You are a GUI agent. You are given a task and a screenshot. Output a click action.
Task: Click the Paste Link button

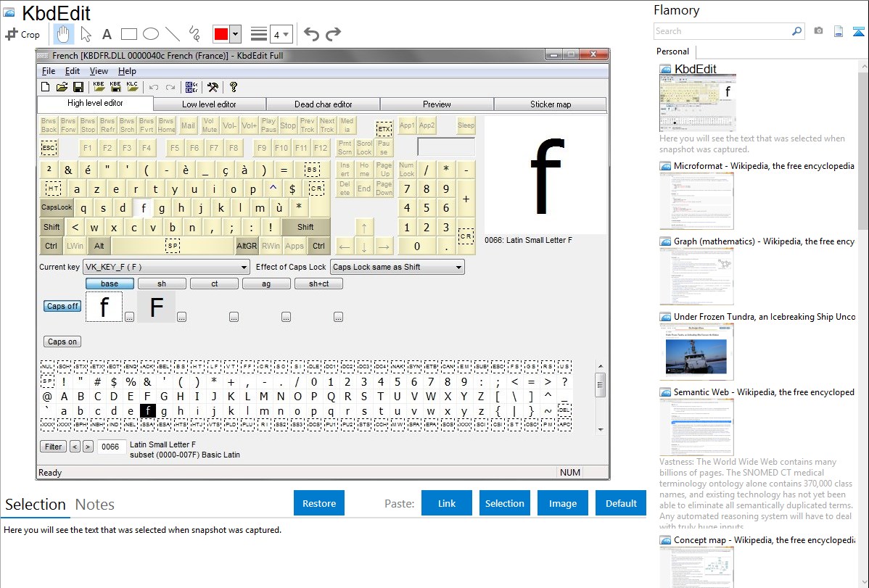pyautogui.click(x=447, y=503)
